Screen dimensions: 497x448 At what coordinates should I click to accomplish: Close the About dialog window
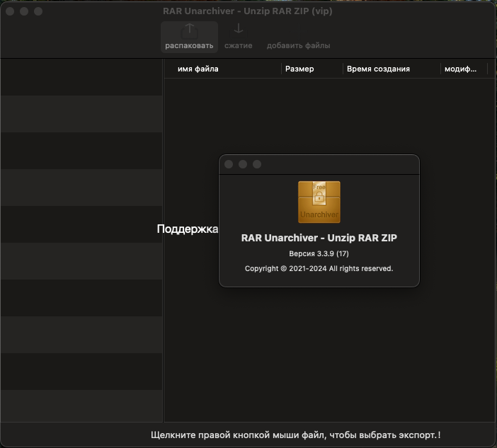pos(229,164)
